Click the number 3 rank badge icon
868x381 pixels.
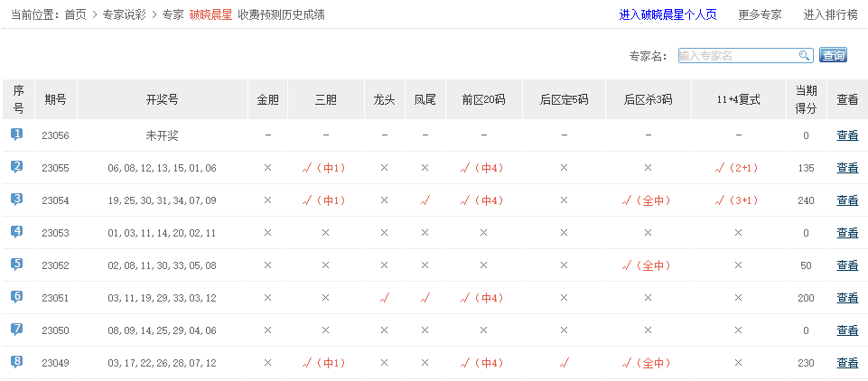(17, 200)
